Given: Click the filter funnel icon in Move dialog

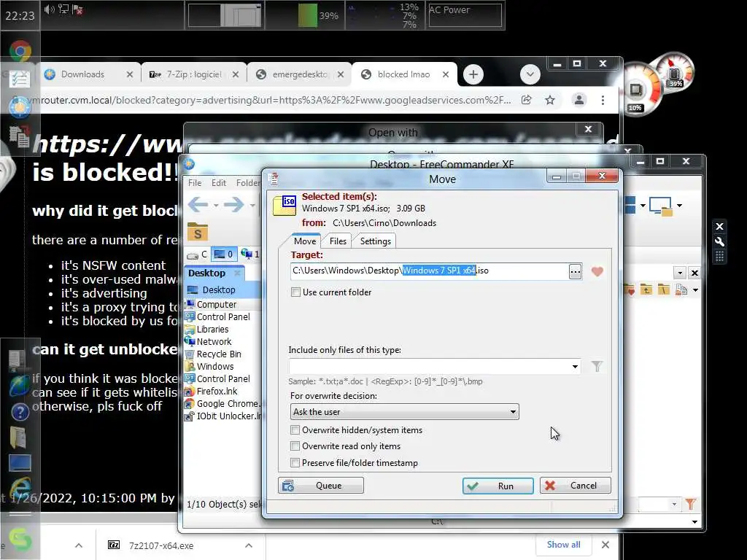Looking at the screenshot, I should pos(597,366).
